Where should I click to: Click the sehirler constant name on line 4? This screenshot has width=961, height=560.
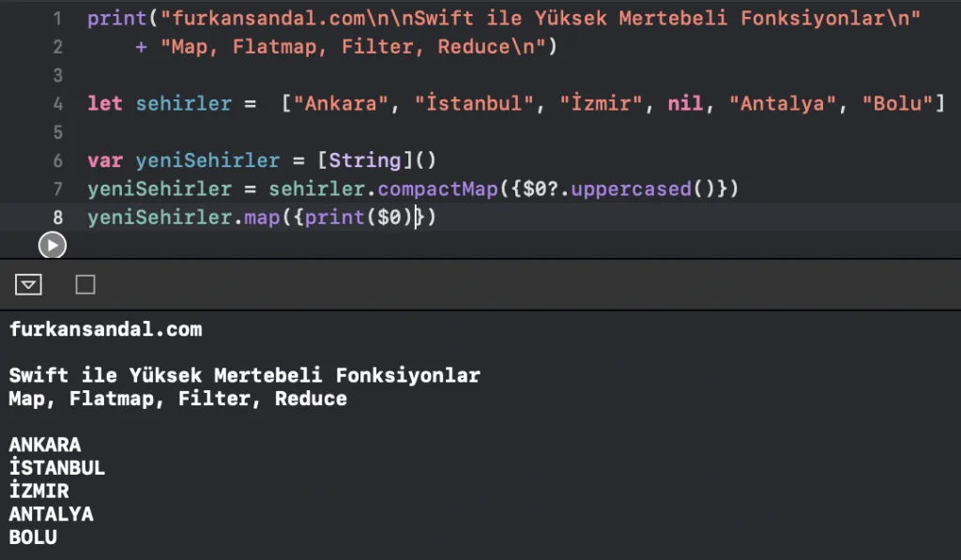(184, 103)
